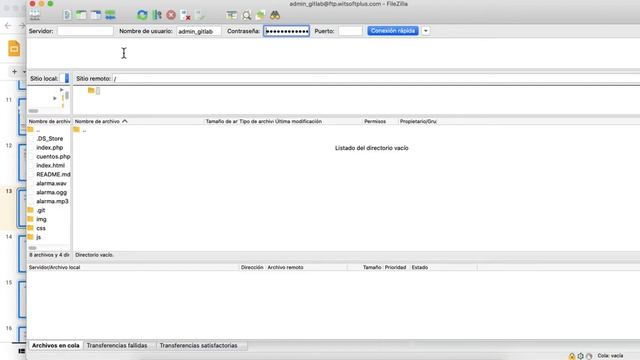Search remote files binoculars icon
Image resolution: width=640 pixels, height=360 pixels.
(275, 15)
